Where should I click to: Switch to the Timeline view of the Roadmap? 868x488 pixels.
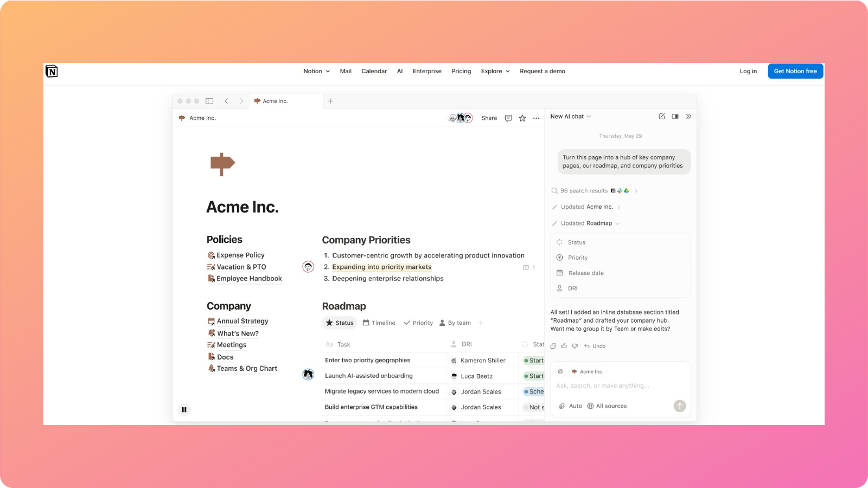(379, 323)
